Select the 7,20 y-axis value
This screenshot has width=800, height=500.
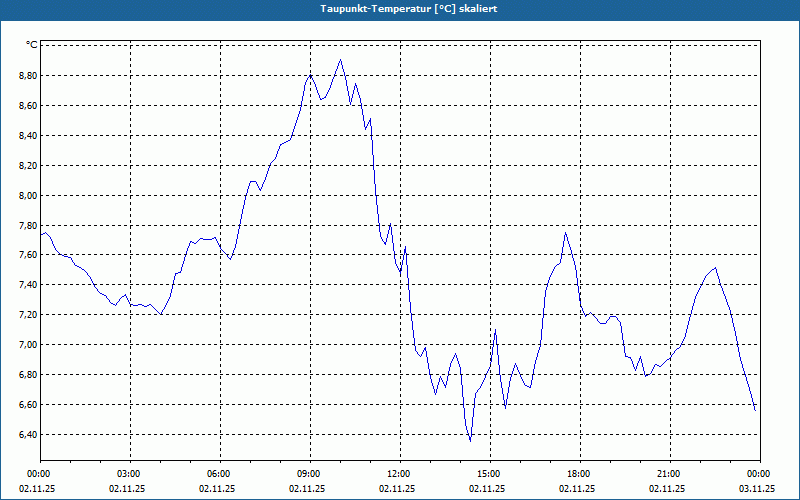point(27,315)
